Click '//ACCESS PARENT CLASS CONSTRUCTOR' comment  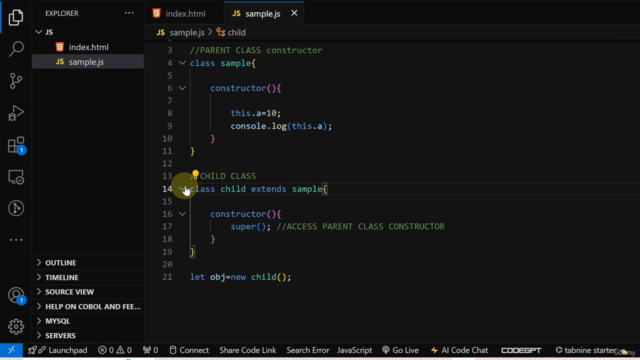(360, 227)
